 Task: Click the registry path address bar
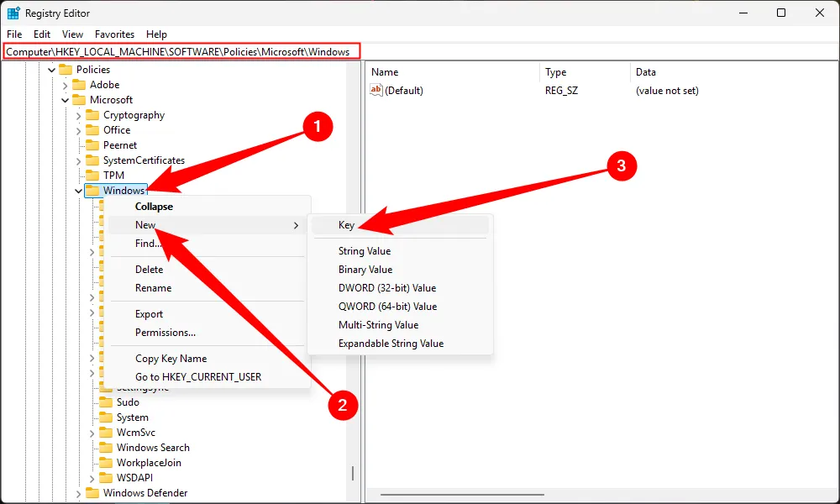(x=182, y=52)
